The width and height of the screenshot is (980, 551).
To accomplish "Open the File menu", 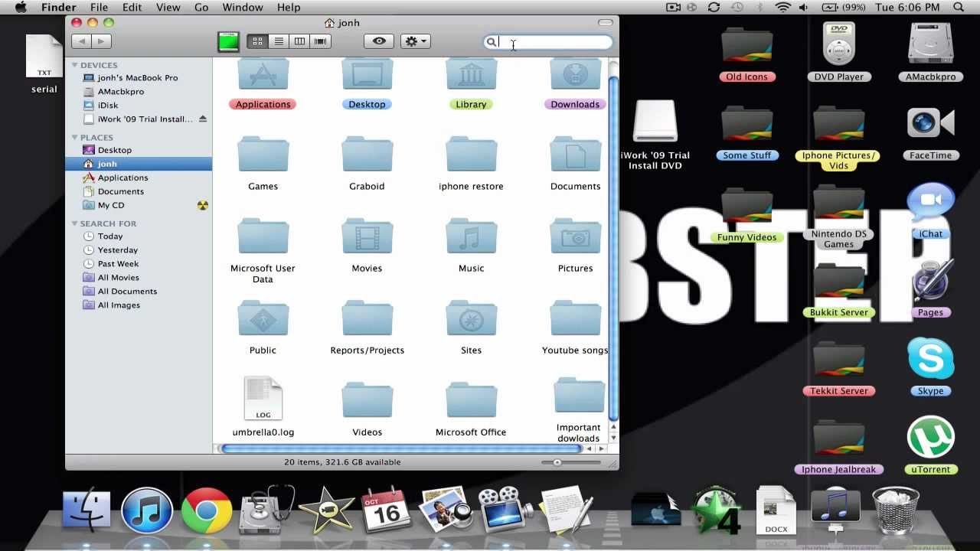I will pyautogui.click(x=99, y=7).
